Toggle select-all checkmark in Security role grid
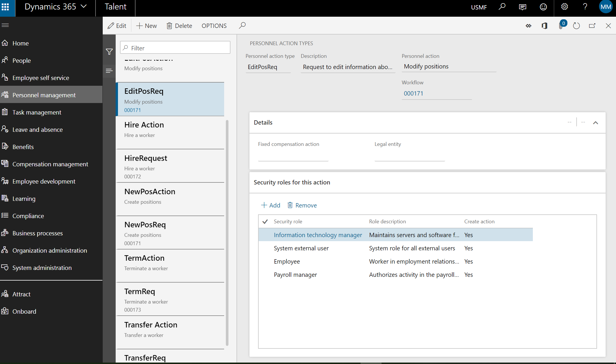The width and height of the screenshot is (616, 364). tap(265, 222)
